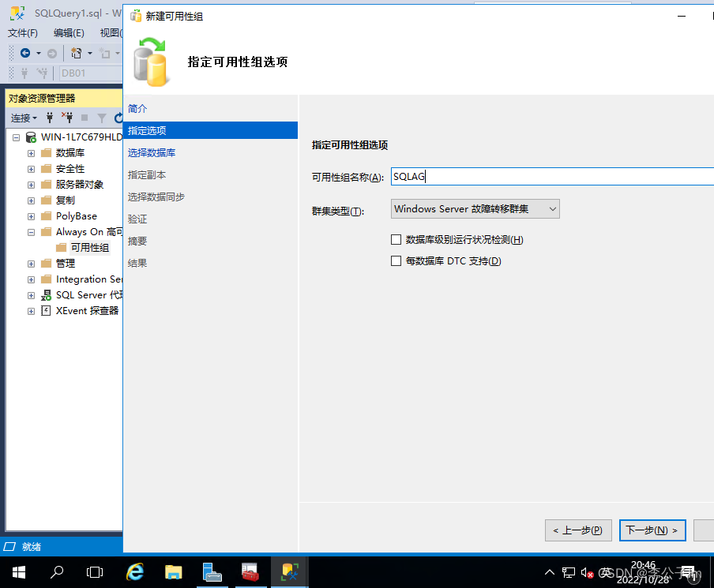Select the 可用性组 folder in tree
The image size is (714, 588).
click(90, 248)
